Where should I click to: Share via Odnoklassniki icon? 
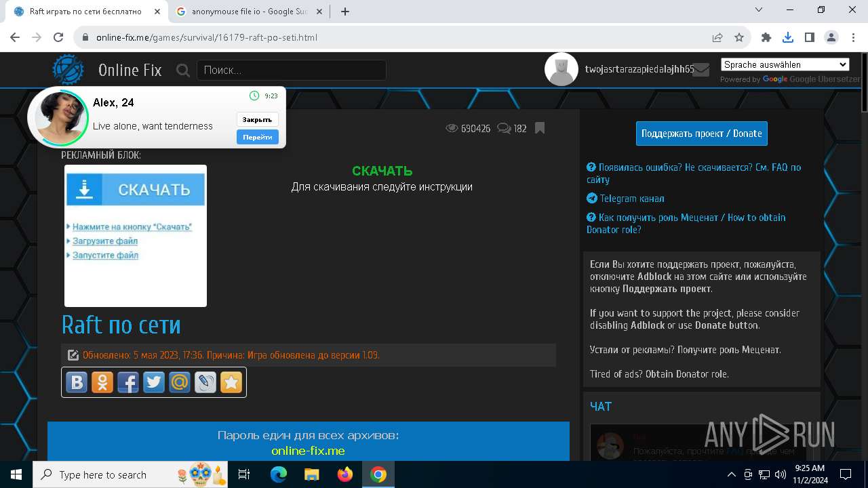click(x=102, y=382)
